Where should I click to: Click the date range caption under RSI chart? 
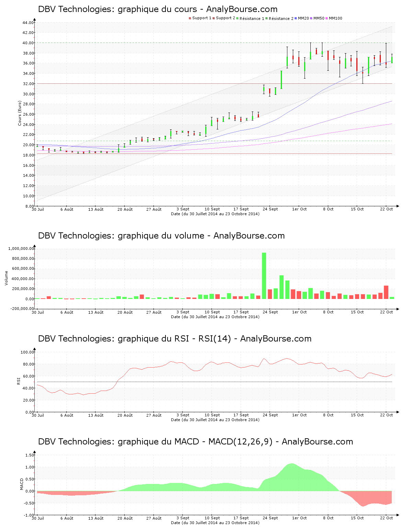point(215,420)
